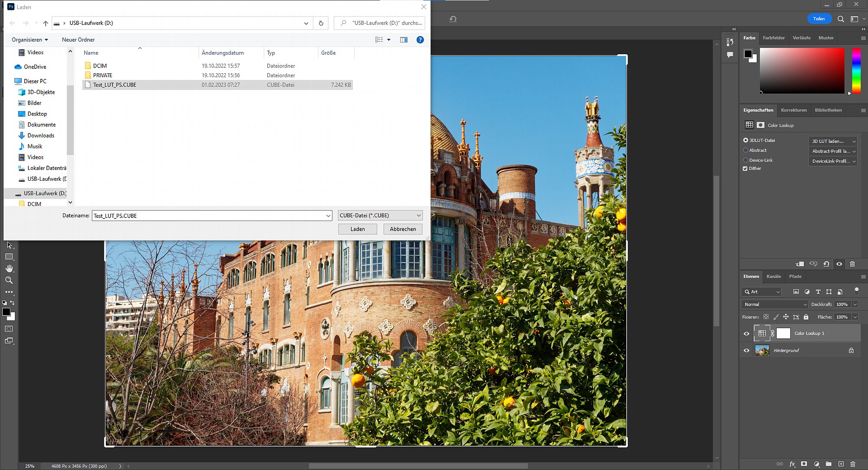The height and width of the screenshot is (470, 868).
Task: Select the Device-Link radio button
Action: [746, 160]
